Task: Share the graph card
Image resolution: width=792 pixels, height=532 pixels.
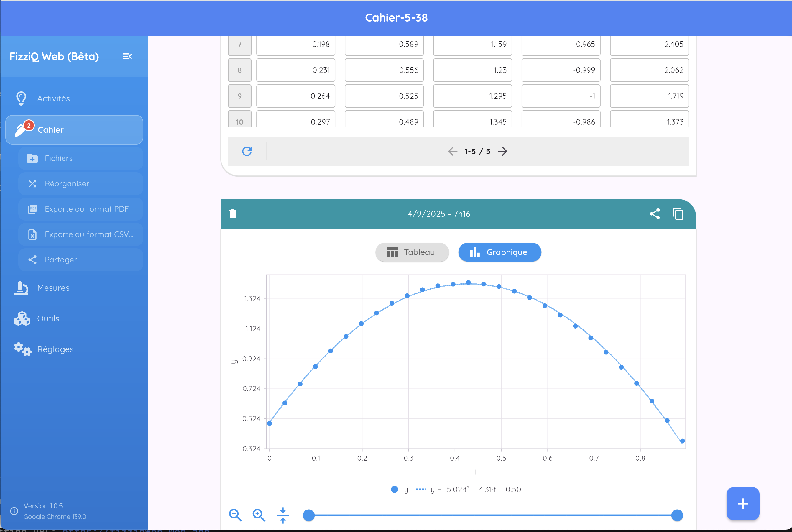Action: [x=655, y=214]
